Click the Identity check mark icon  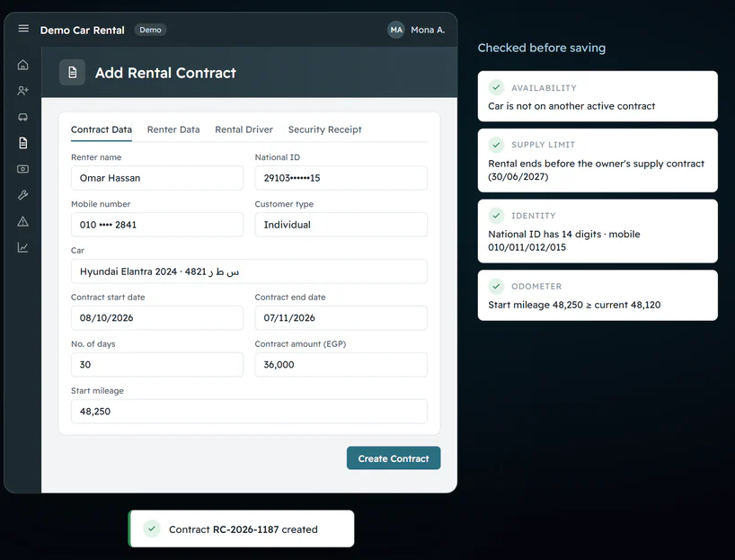pos(496,215)
